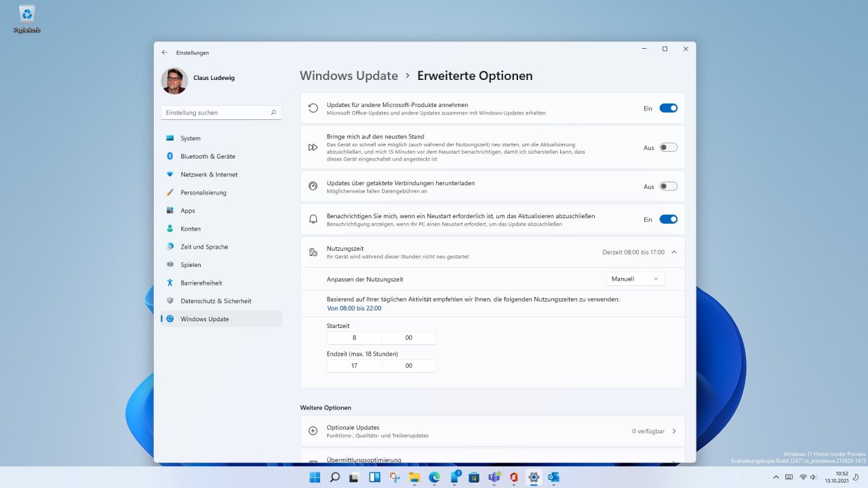The image size is (868, 488).
Task: Turn off the restart notification toggle
Action: pos(668,220)
